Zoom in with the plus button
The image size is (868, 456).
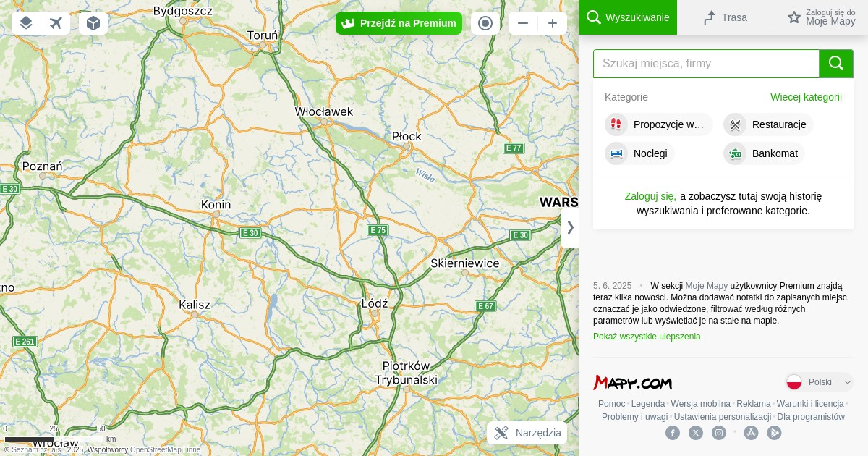click(x=553, y=23)
